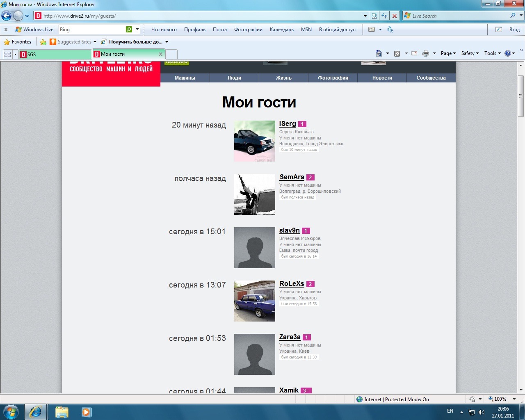525x420 pixels.
Task: Stop loading the page
Action: pos(394,16)
